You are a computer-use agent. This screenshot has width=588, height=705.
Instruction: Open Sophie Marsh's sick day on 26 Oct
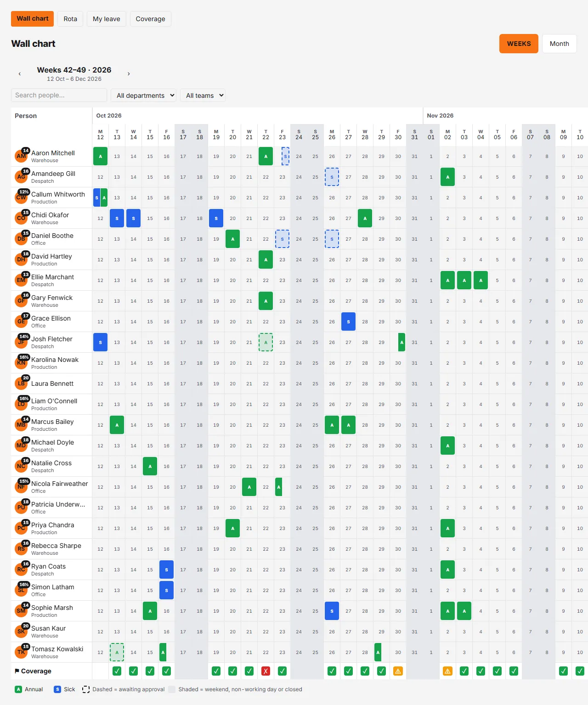pos(332,611)
